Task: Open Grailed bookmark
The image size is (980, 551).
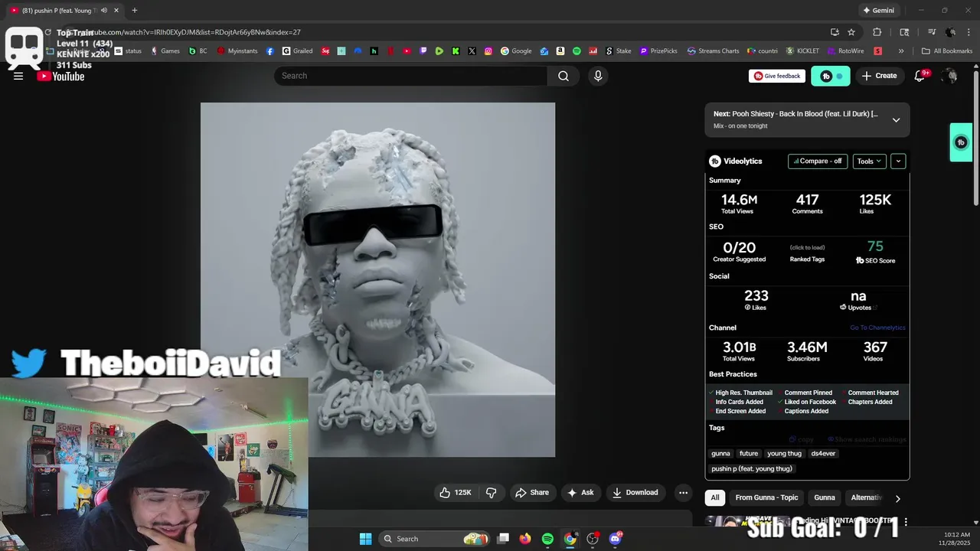Action: pos(297,51)
